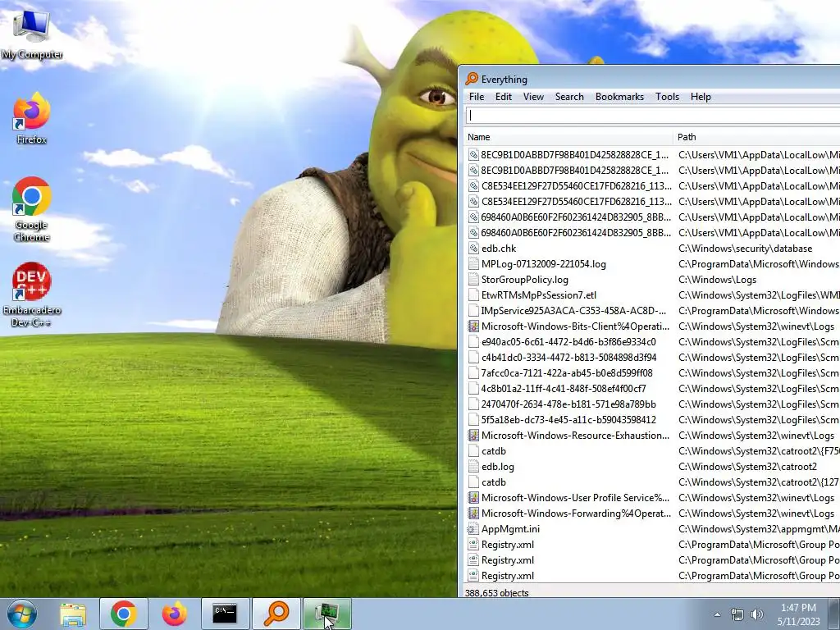
Task: Open the My Computer desktop icon
Action: tap(32, 34)
